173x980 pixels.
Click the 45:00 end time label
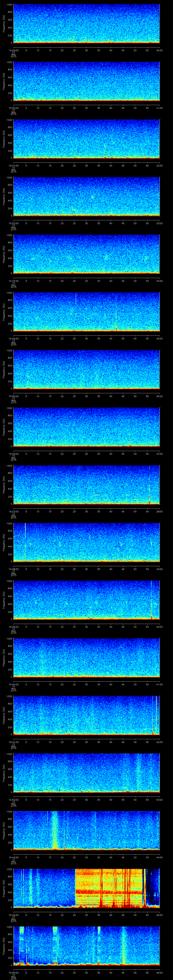coord(159,915)
